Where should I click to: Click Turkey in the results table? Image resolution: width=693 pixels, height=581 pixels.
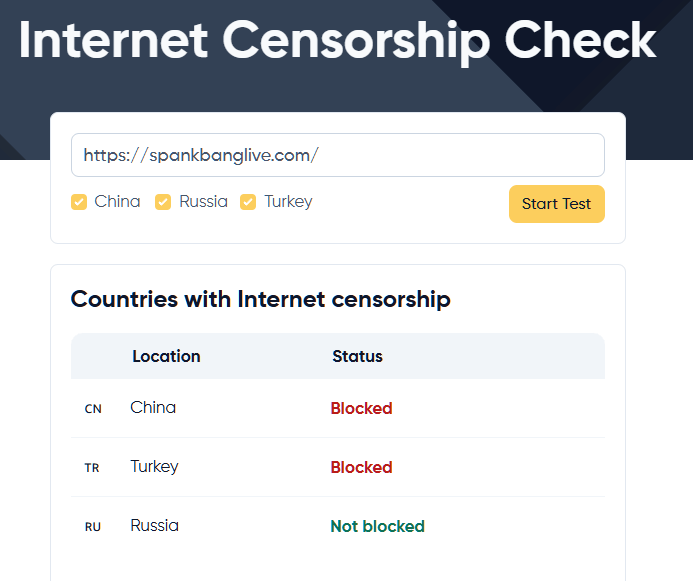point(154,466)
